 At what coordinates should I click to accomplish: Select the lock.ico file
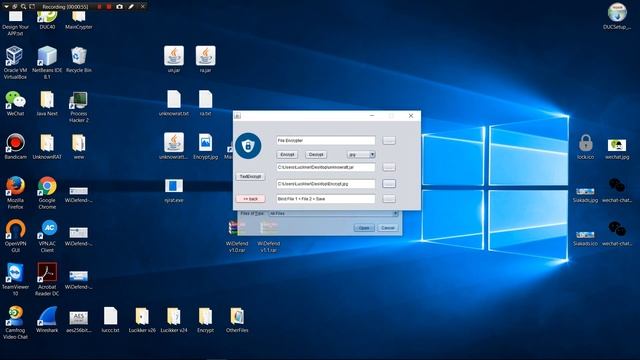[x=586, y=146]
